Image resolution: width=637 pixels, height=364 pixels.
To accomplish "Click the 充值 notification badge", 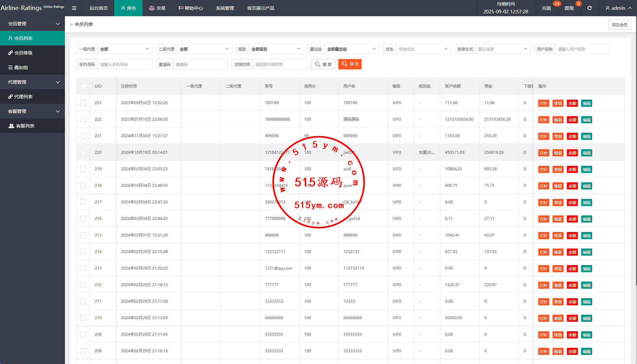I will tap(557, 4).
